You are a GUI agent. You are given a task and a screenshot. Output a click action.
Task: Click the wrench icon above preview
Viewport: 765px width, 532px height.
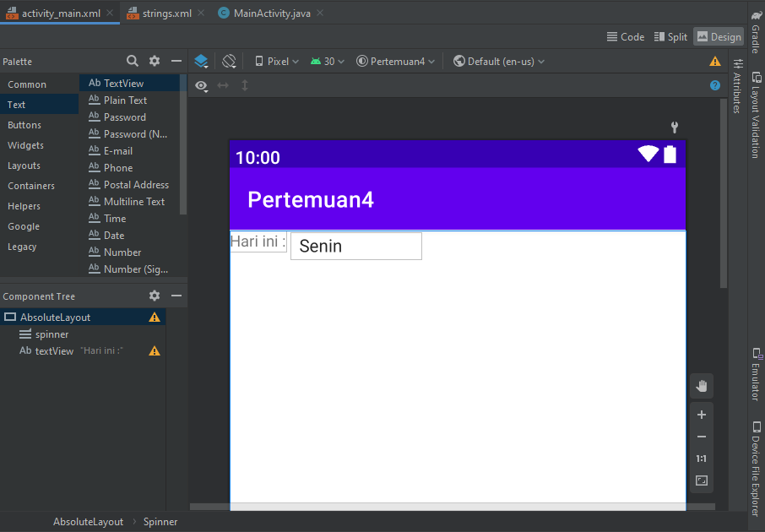click(x=675, y=128)
